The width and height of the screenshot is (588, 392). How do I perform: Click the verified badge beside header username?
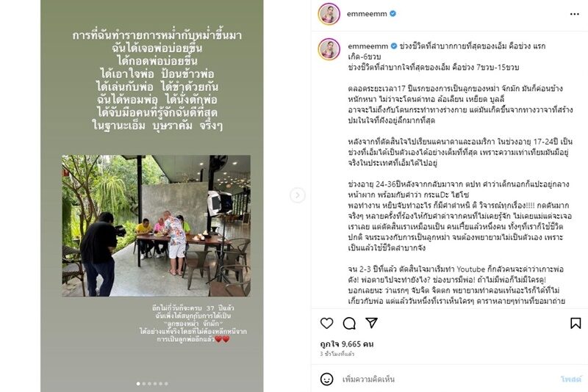click(392, 14)
